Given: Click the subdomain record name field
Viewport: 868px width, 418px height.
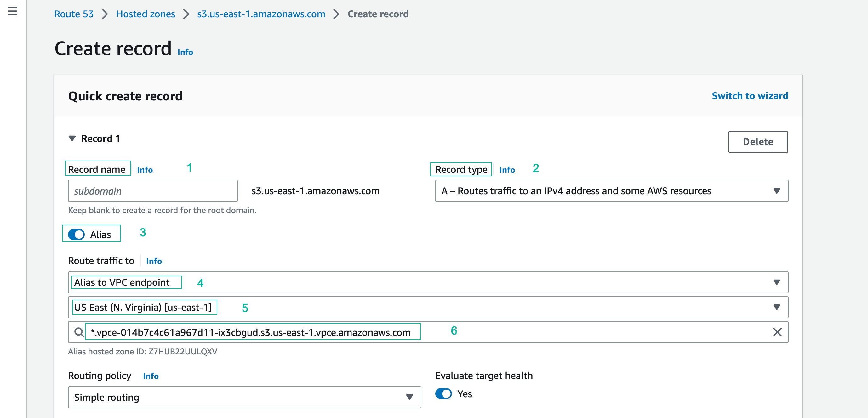Looking at the screenshot, I should click(153, 191).
